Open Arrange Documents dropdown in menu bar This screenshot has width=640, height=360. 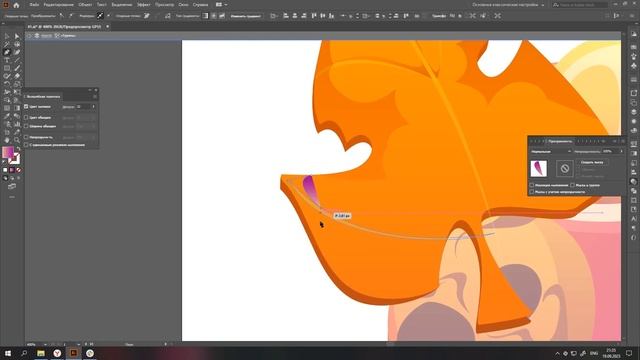coord(221,5)
